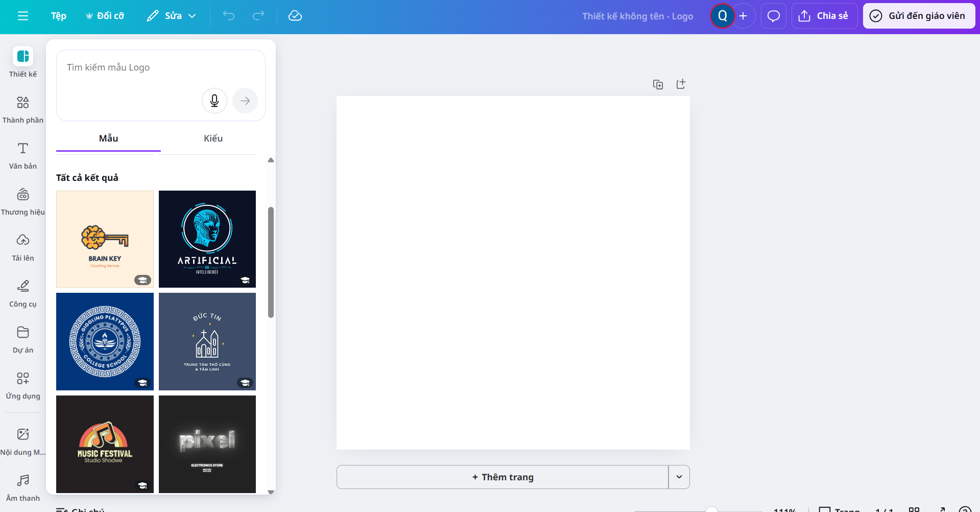The image size is (980, 512).
Task: Add a page with Thêm trang
Action: click(x=503, y=477)
